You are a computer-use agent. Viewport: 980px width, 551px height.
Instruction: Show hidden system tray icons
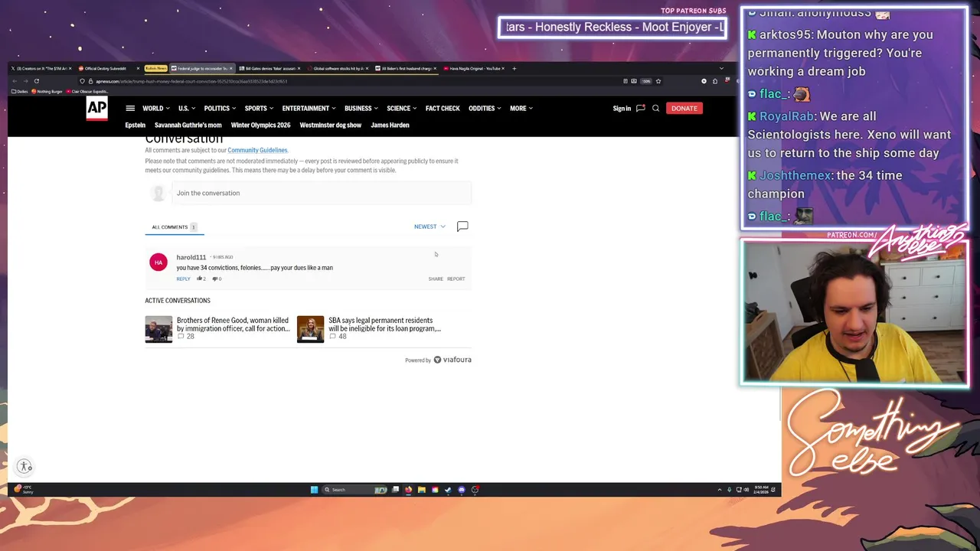[720, 490]
